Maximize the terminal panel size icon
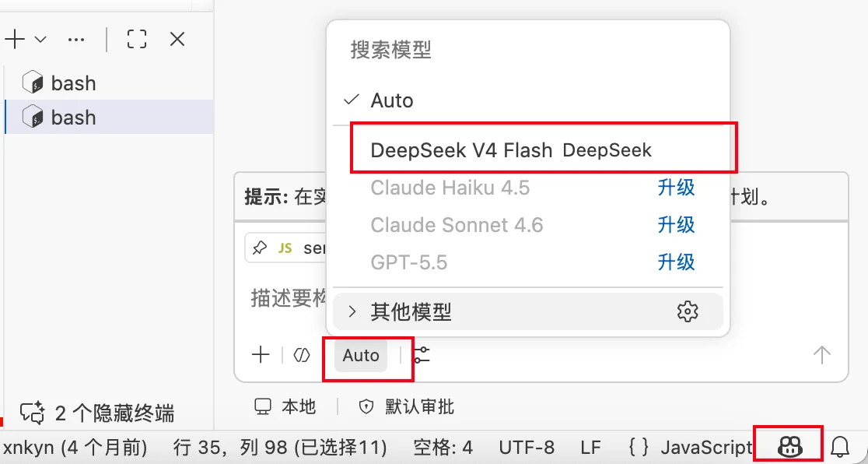This screenshot has height=464, width=868. (x=136, y=40)
